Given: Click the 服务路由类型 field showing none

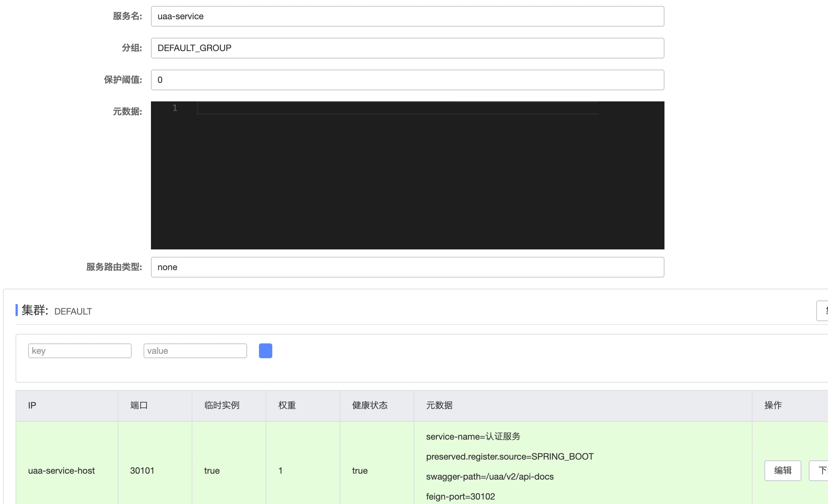Looking at the screenshot, I should (407, 267).
